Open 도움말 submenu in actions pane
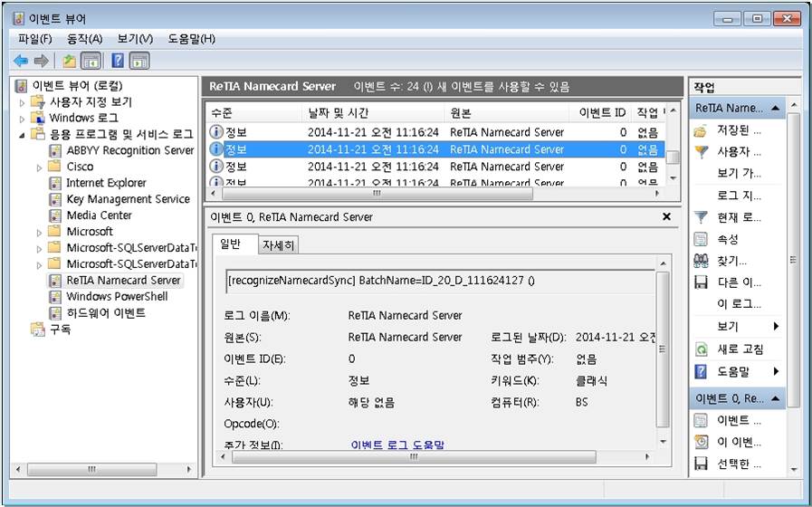The height and width of the screenshot is (507, 812). point(736,371)
